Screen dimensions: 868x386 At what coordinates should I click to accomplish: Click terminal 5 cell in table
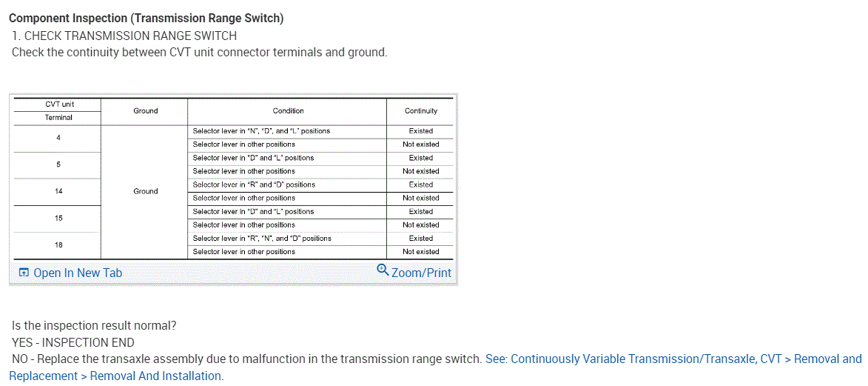pyautogui.click(x=58, y=164)
